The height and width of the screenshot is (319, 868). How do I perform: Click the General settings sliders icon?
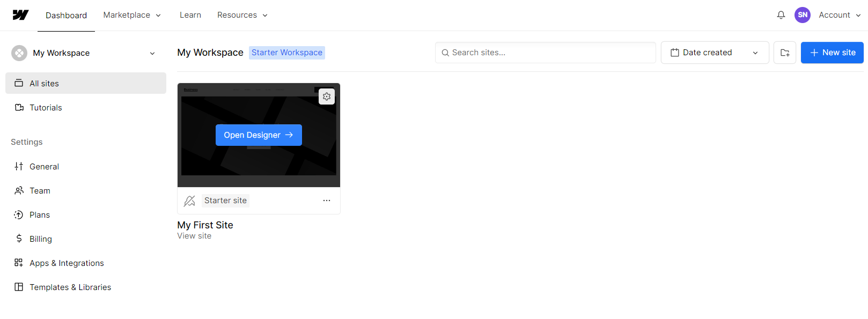point(19,166)
